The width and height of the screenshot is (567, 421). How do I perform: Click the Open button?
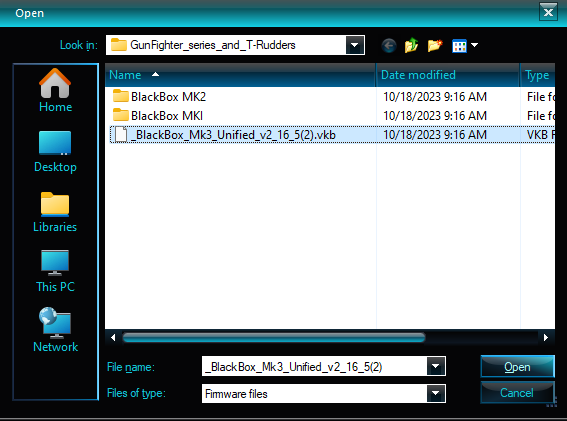tap(517, 367)
